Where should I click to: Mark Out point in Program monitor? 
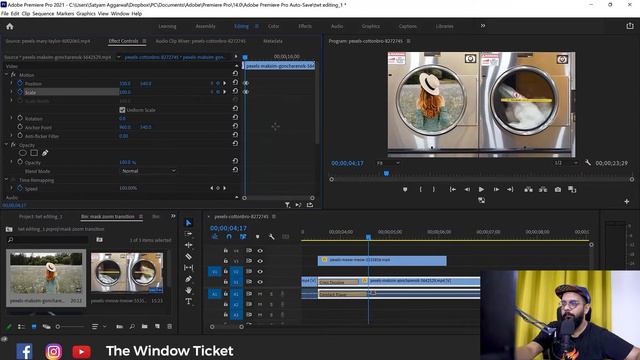click(x=433, y=189)
